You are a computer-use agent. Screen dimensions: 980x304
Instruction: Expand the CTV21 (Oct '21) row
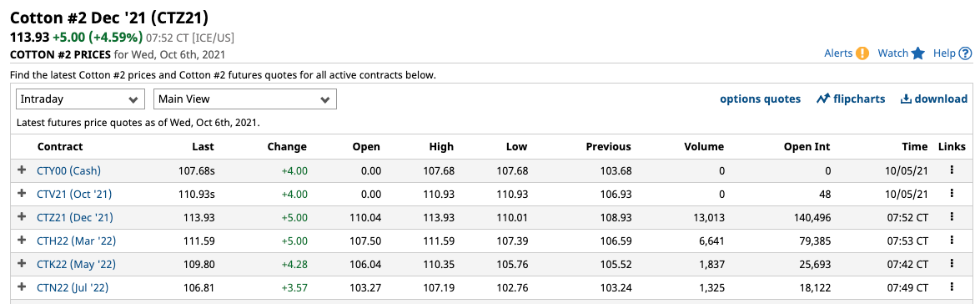coord(22,194)
